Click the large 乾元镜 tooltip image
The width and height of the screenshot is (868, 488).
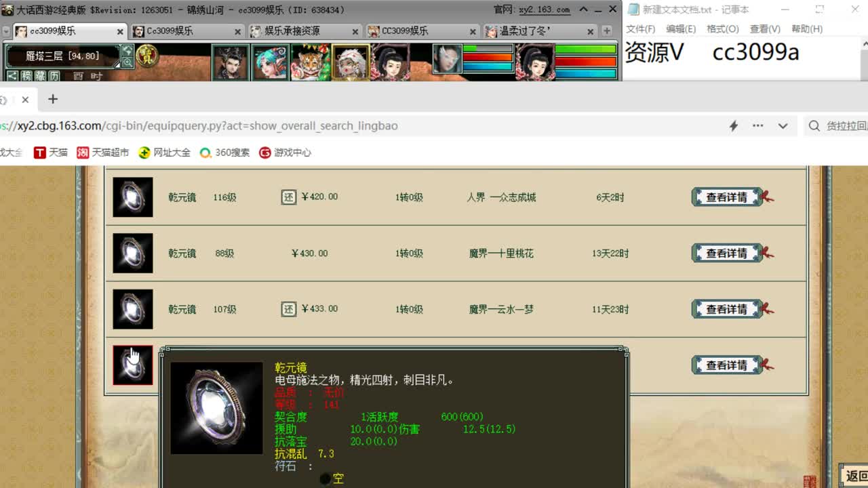tap(216, 408)
